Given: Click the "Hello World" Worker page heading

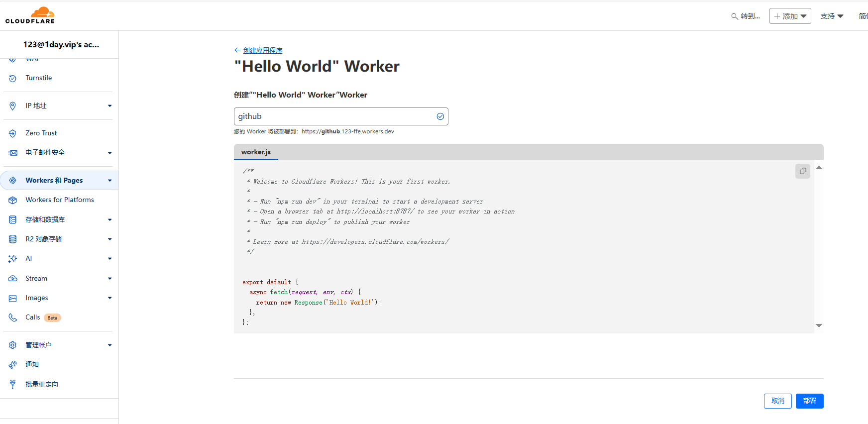Looking at the screenshot, I should pyautogui.click(x=317, y=66).
